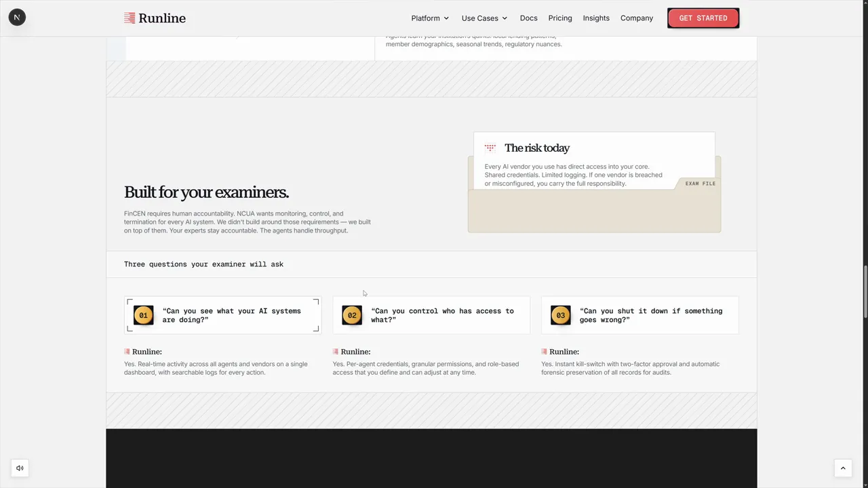Click the GET STARTED button

[x=703, y=18]
